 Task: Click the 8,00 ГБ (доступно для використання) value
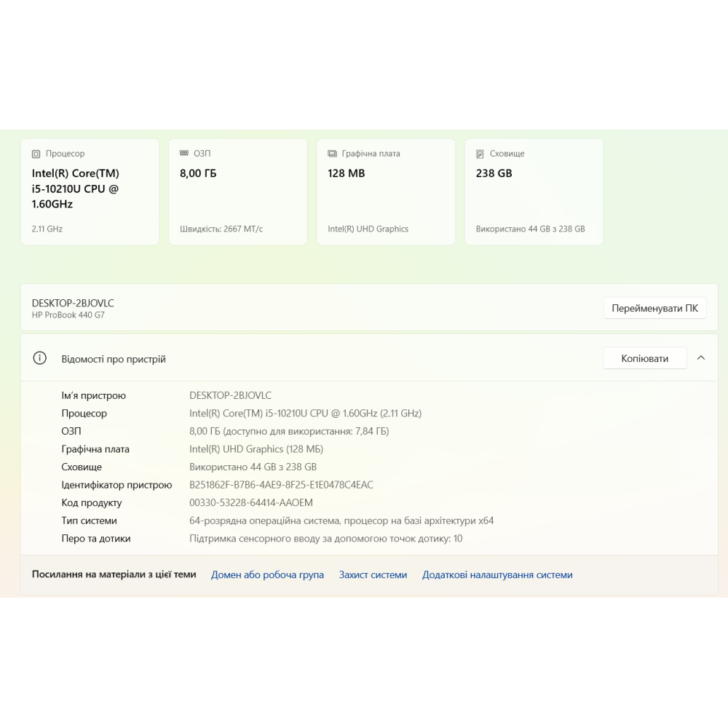pos(289,431)
